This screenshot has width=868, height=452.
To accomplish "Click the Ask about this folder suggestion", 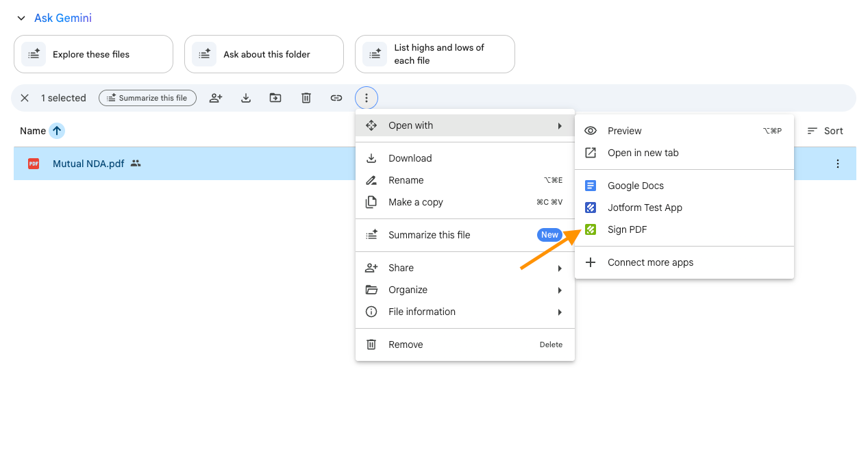I will pyautogui.click(x=264, y=53).
